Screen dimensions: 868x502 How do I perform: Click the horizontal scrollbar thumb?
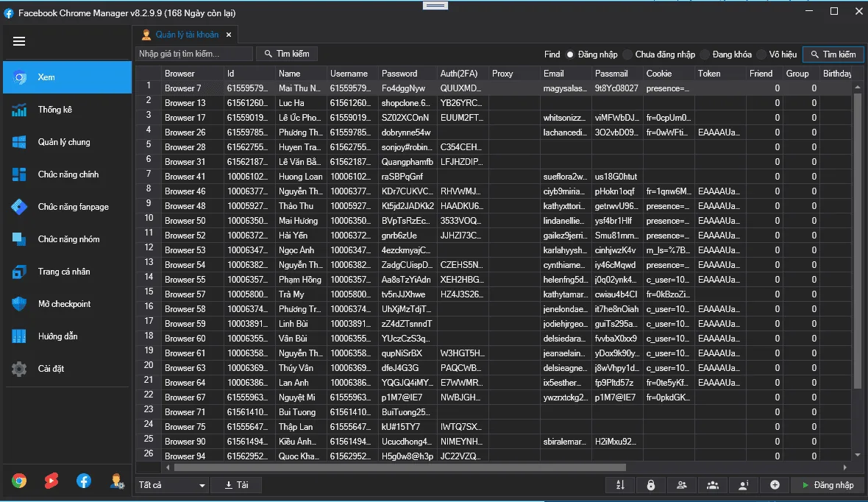point(399,467)
